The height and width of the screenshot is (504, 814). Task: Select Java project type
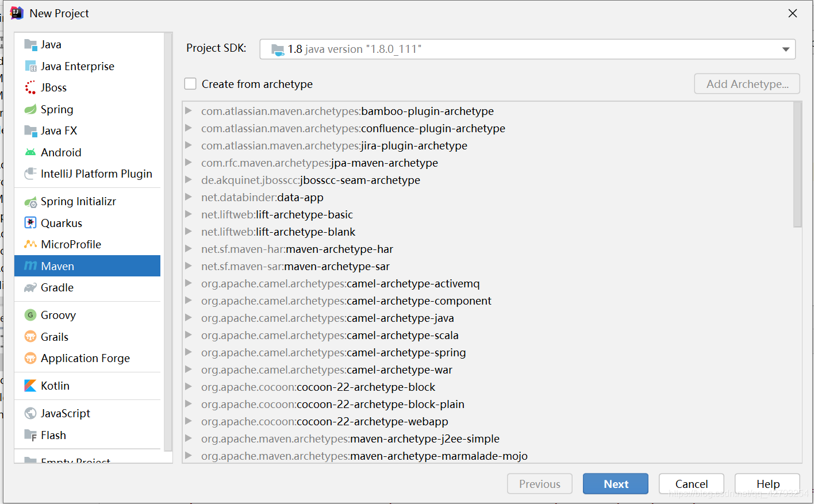[87, 45]
